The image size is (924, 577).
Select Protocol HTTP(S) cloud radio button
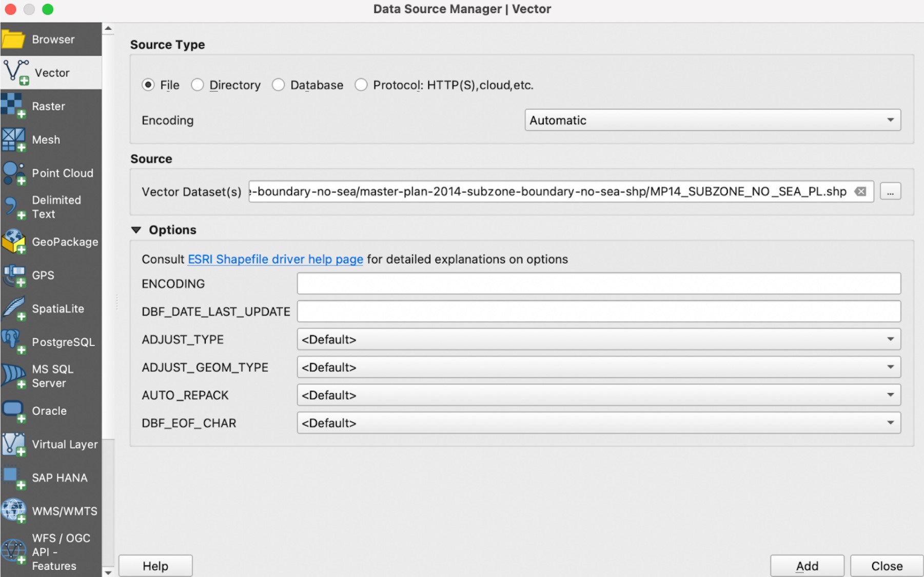361,85
